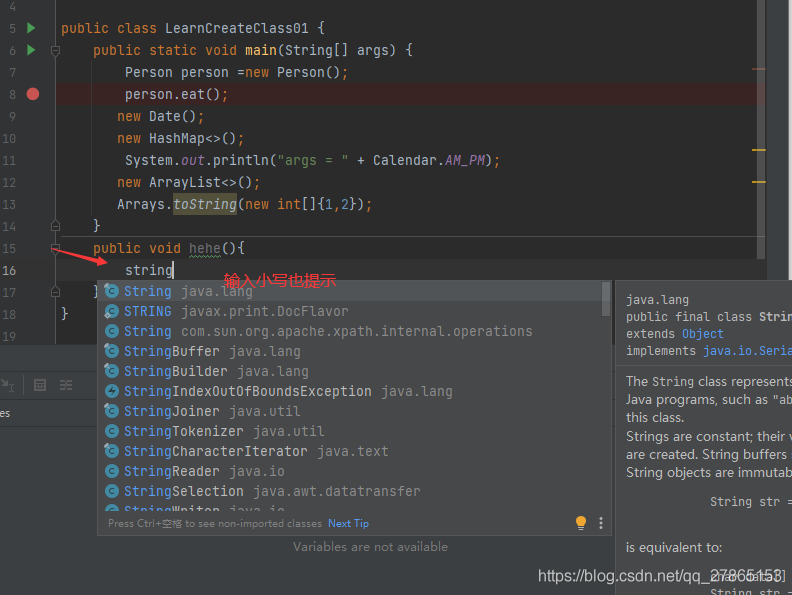Image resolution: width=792 pixels, height=595 pixels.
Task: Click the Next Tip link
Action: [348, 523]
